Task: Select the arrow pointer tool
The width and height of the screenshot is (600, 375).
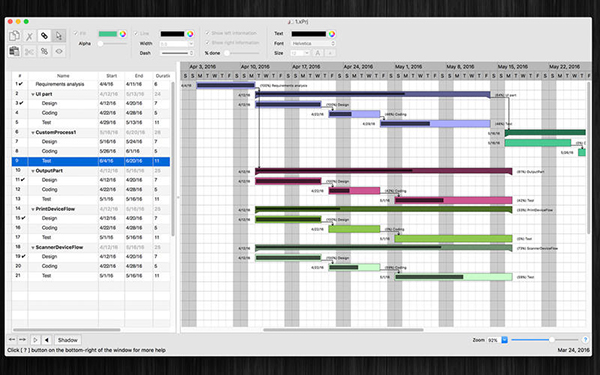Action: pos(59,36)
